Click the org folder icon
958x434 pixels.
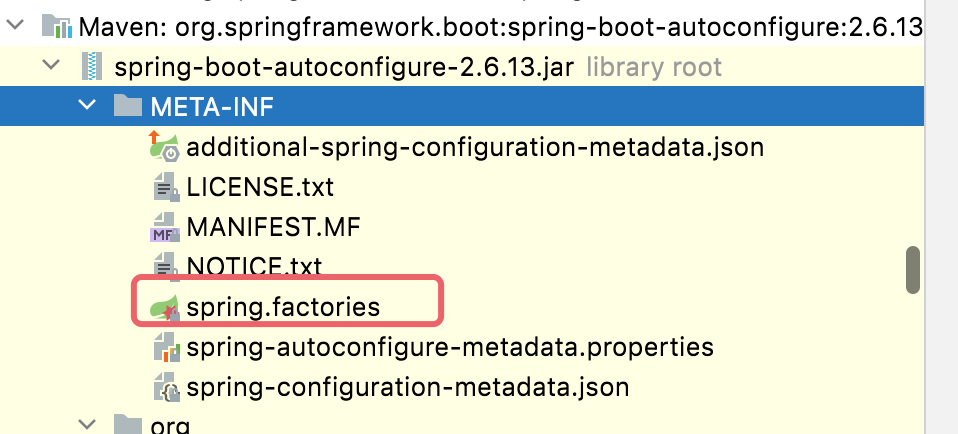126,425
